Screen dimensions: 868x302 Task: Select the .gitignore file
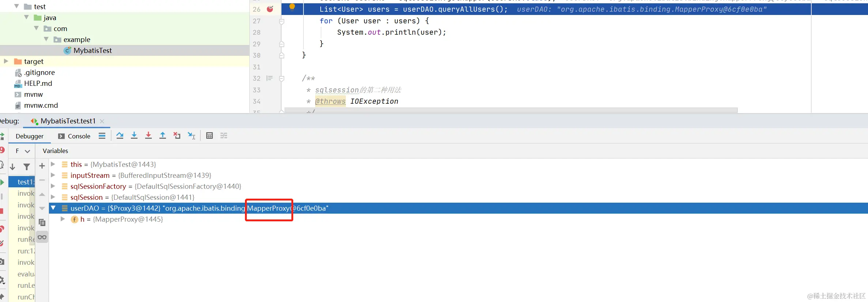coord(39,72)
